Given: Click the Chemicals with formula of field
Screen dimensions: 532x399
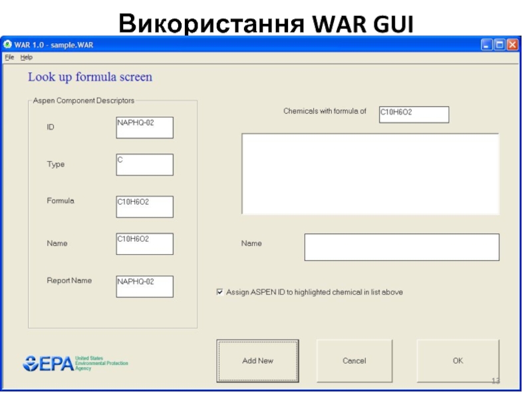Looking at the screenshot, I should pyautogui.click(x=414, y=114).
